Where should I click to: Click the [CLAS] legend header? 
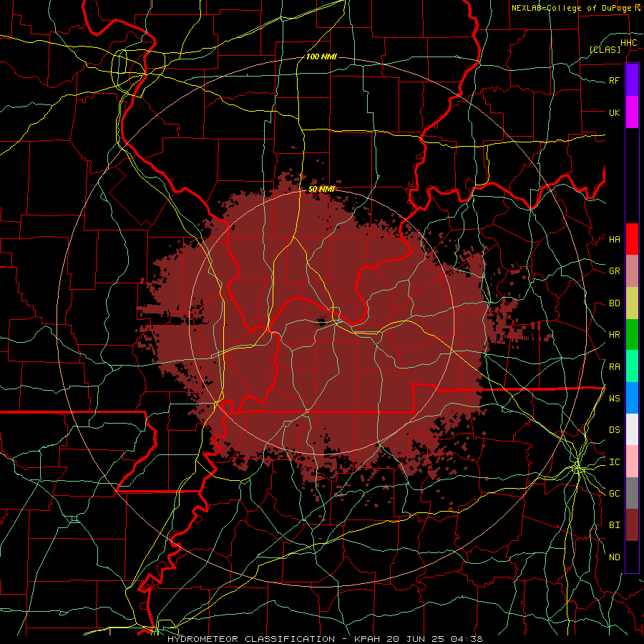(605, 49)
